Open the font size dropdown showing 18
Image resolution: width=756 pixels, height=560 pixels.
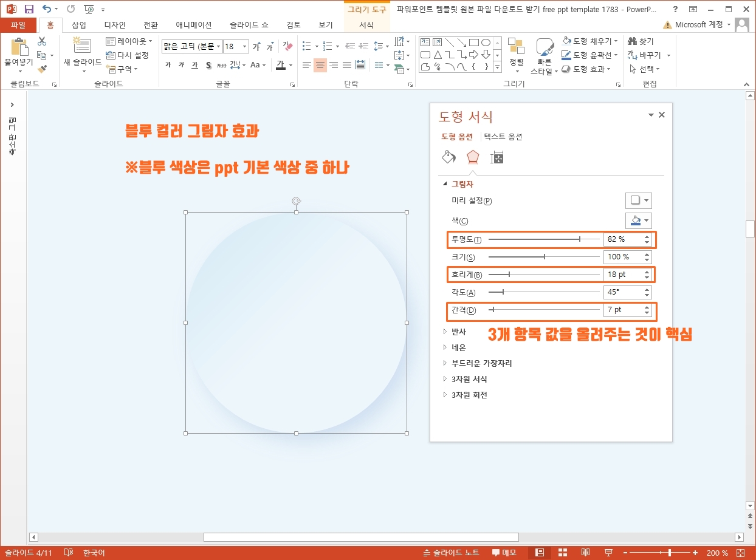(x=245, y=47)
